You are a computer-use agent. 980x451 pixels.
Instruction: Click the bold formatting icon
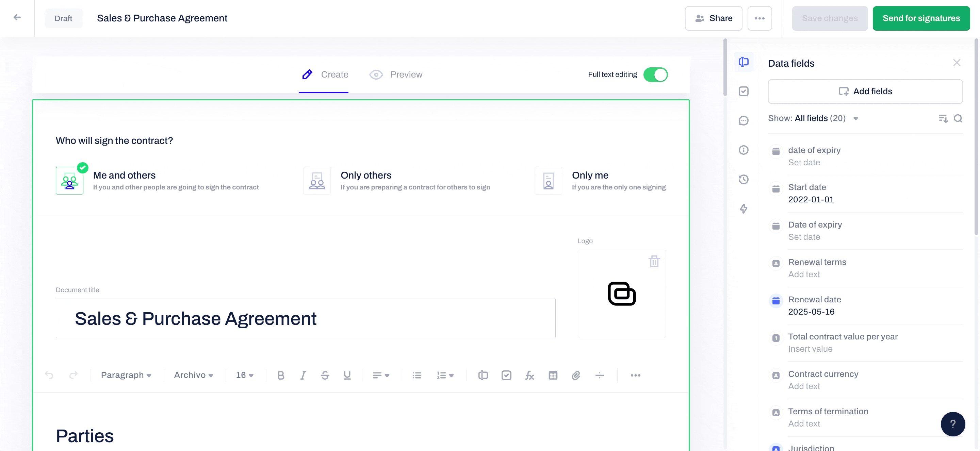tap(281, 375)
